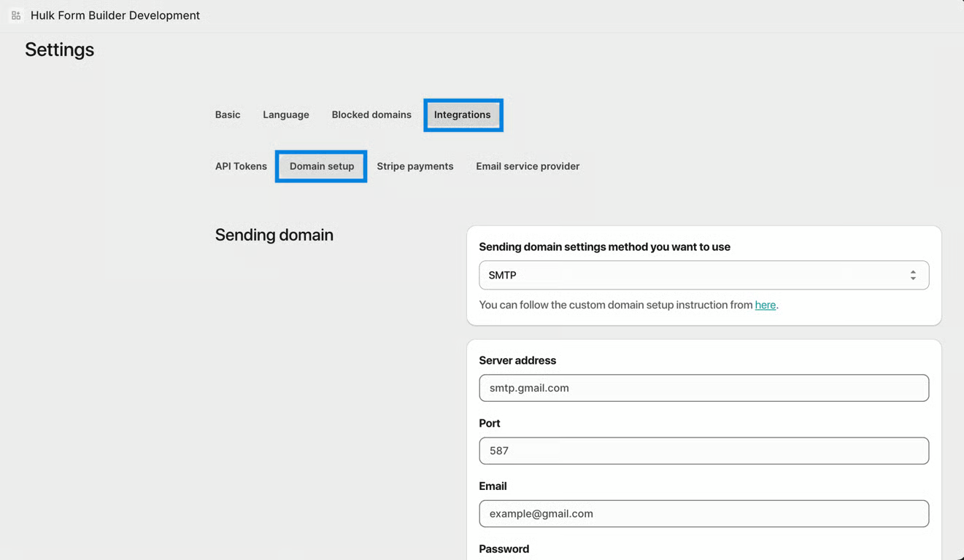Viewport: 964px width, 560px height.
Task: Open the API Tokens sub-tab
Action: [x=241, y=166]
